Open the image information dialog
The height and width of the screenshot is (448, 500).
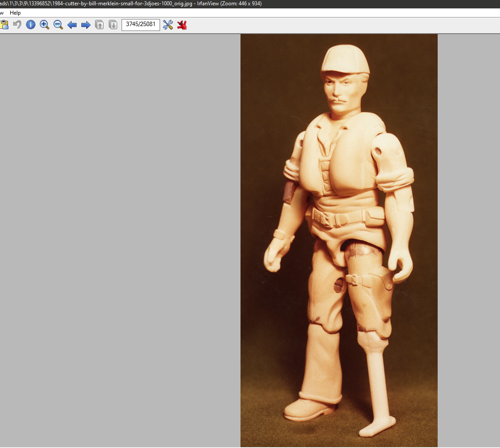pos(31,25)
